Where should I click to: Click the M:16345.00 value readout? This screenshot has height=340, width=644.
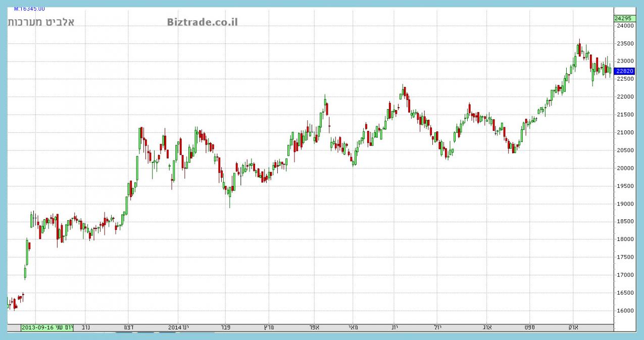click(x=29, y=9)
